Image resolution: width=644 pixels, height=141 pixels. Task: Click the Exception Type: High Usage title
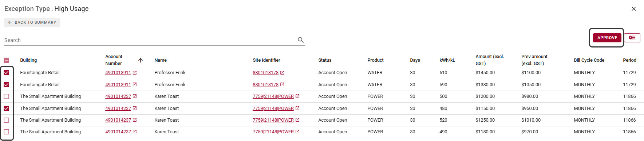46,9
